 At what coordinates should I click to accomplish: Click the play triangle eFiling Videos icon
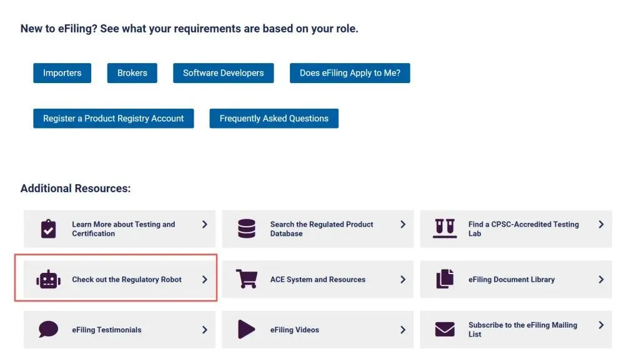pos(247,329)
